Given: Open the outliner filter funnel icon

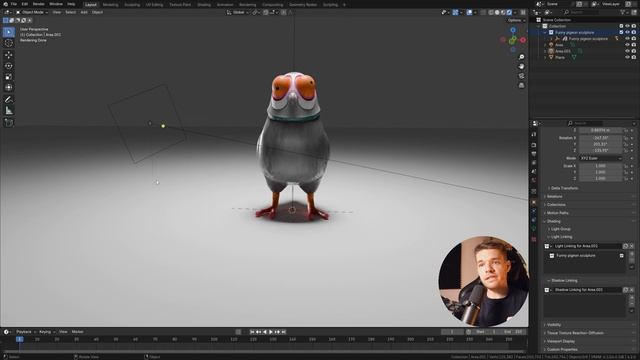Looking at the screenshot, I should (x=623, y=13).
